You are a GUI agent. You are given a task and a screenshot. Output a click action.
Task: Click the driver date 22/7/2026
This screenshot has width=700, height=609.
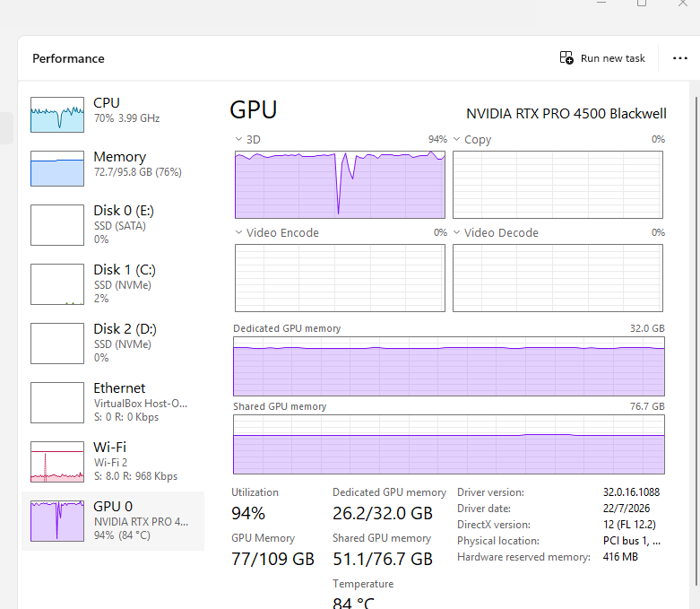pos(627,508)
